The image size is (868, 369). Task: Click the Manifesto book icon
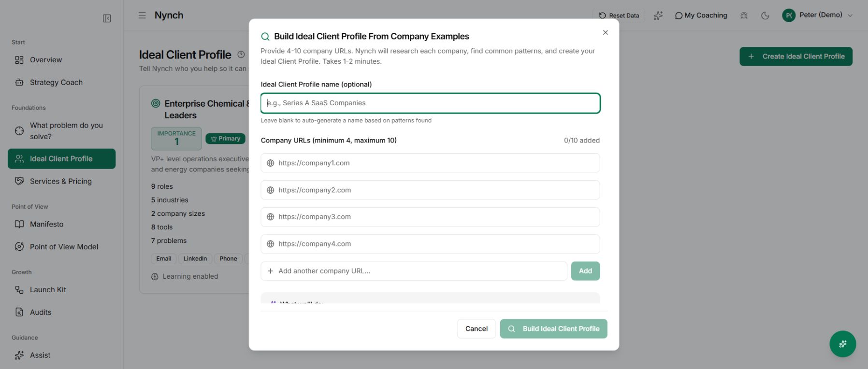[19, 224]
